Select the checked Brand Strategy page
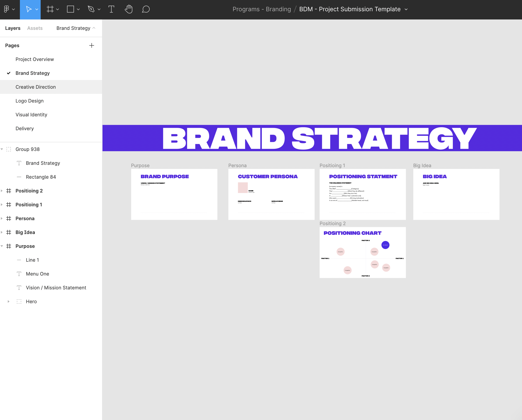The image size is (522, 420). click(32, 73)
